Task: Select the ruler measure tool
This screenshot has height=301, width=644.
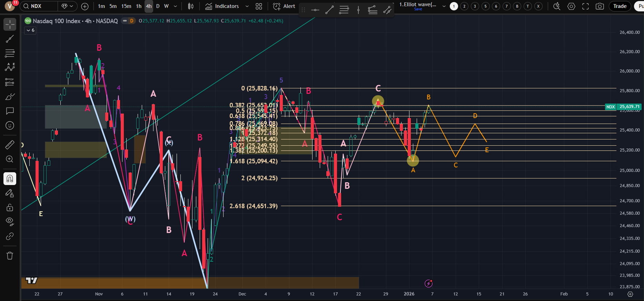Action: [10, 145]
